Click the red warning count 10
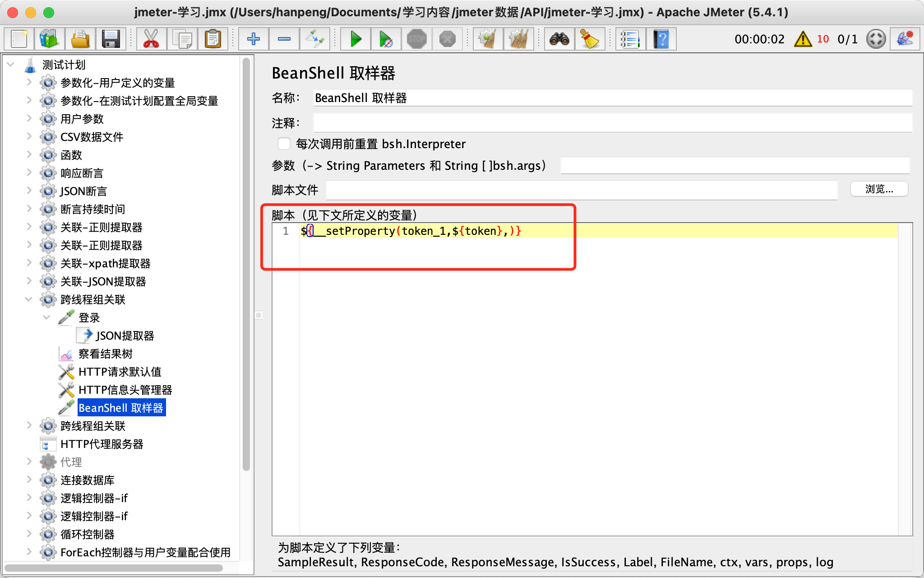Viewport: 924px width, 578px height. [x=823, y=39]
